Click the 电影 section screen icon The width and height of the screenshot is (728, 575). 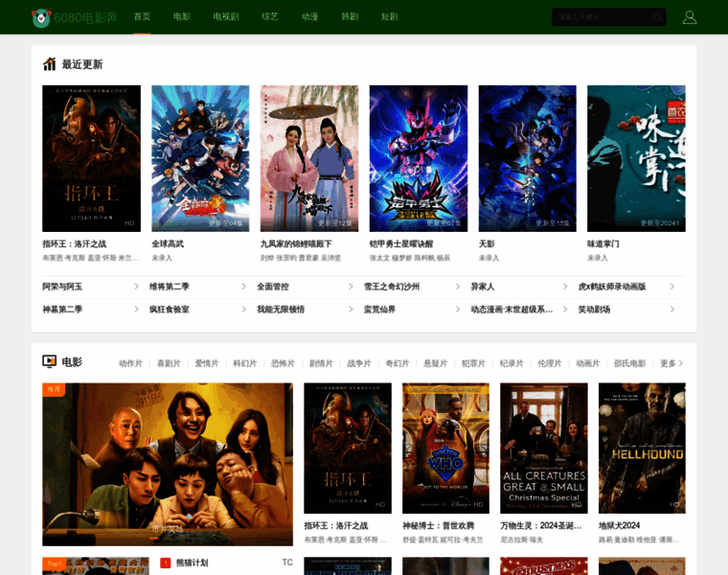(x=49, y=361)
